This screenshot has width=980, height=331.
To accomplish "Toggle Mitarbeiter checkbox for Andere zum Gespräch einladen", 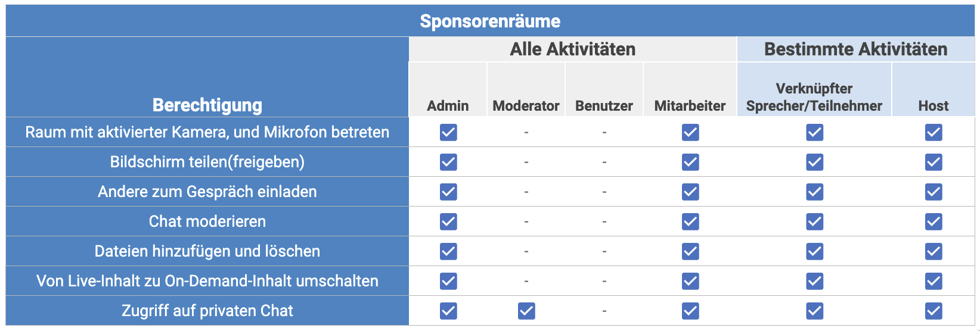I will tap(690, 192).
